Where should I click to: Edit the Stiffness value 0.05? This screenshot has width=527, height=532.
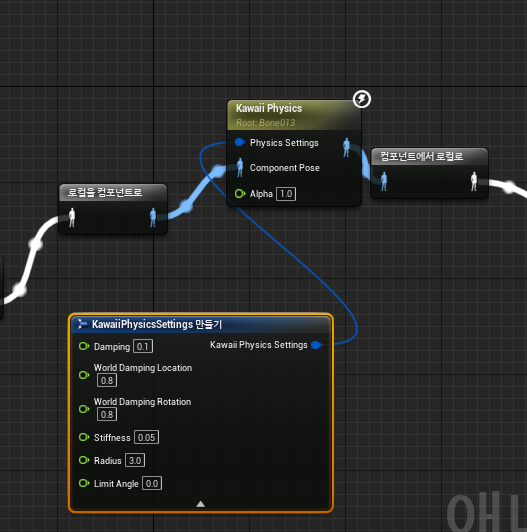coord(147,437)
